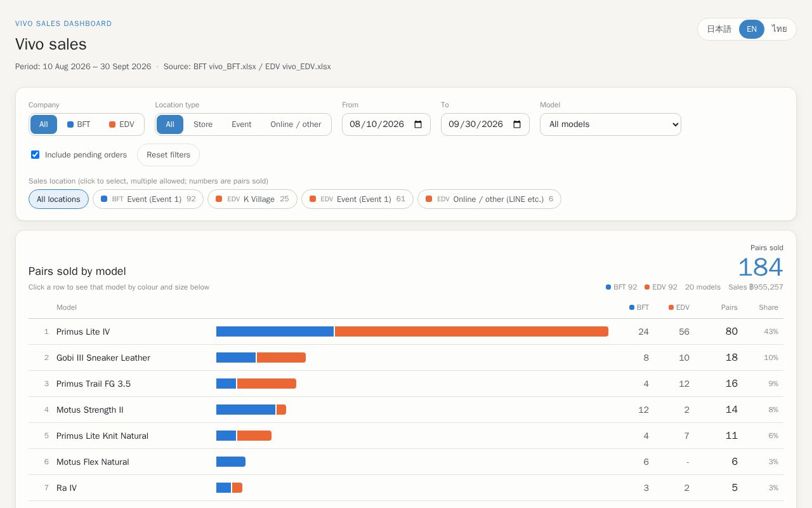Viewport: 812px width, 508px height.
Task: Click the blue BFT bar for Motus Strength II
Action: [246, 410]
